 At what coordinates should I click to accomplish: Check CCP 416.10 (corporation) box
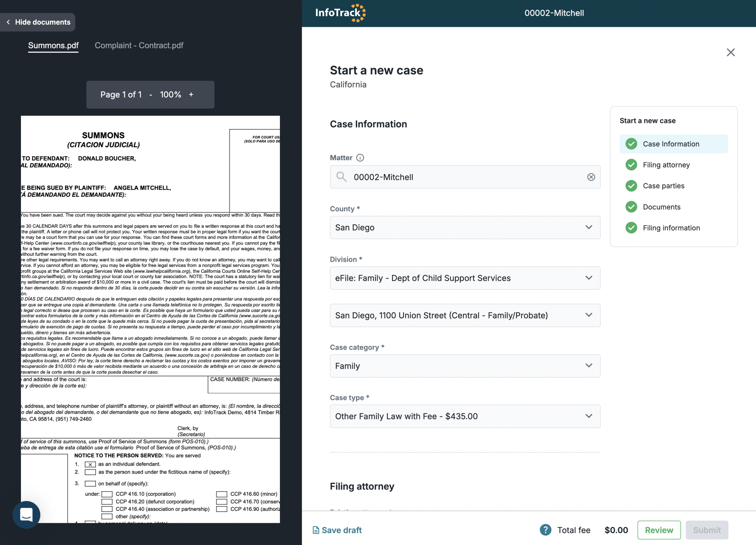coord(107,494)
